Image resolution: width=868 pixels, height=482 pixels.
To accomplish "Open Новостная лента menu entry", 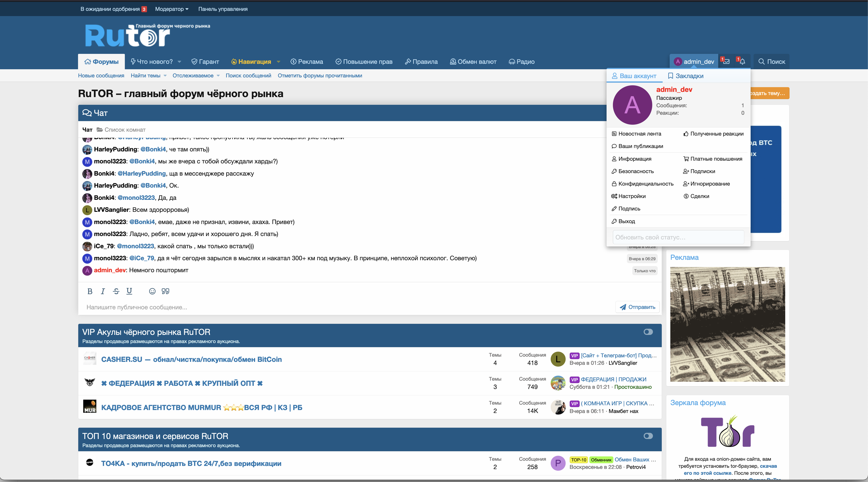I will [636, 134].
